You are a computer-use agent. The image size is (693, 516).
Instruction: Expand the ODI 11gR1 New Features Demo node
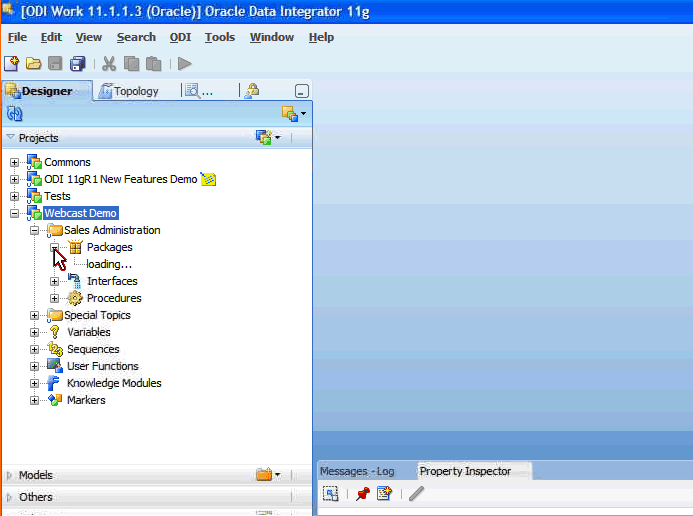(14, 179)
